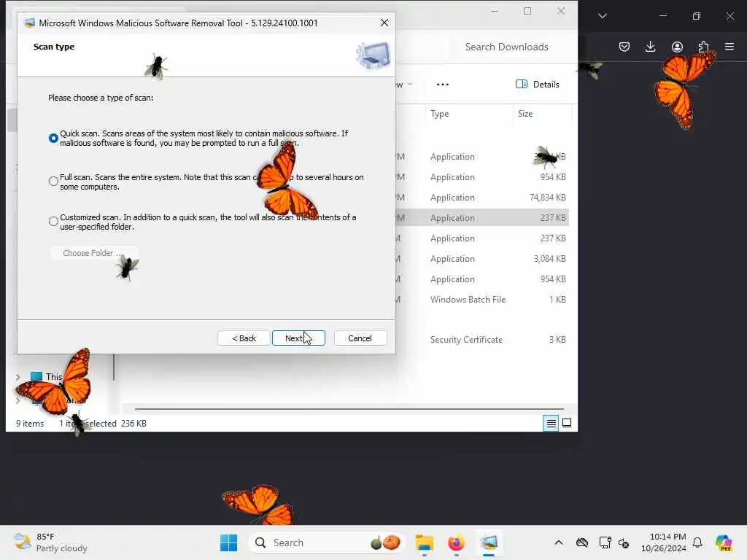Viewport: 747px width, 560px height.
Task: Open the weather widget showing 85°F
Action: (x=50, y=542)
